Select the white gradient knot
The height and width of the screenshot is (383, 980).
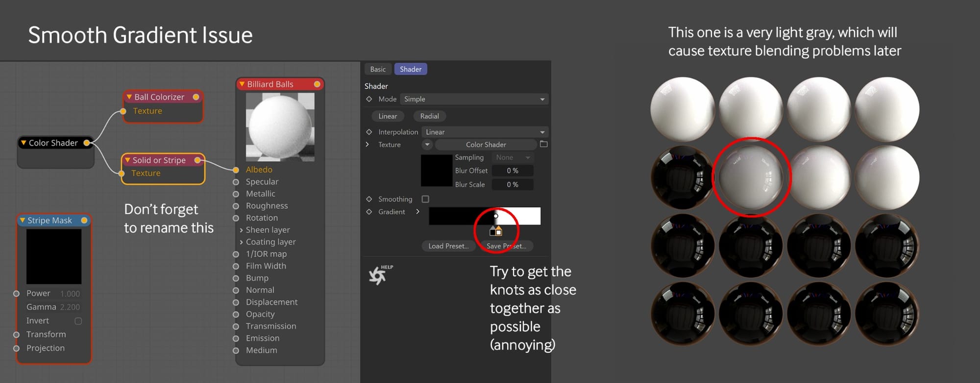pyautogui.click(x=499, y=231)
